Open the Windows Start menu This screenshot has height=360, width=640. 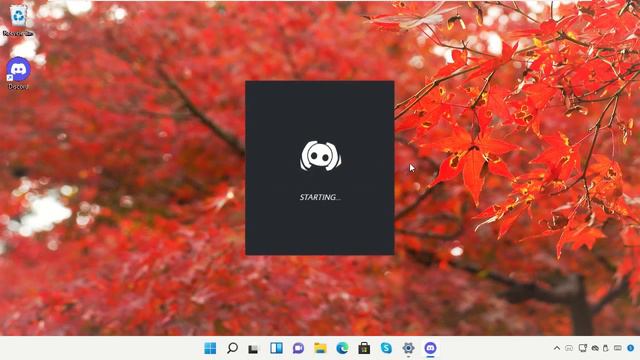click(210, 348)
